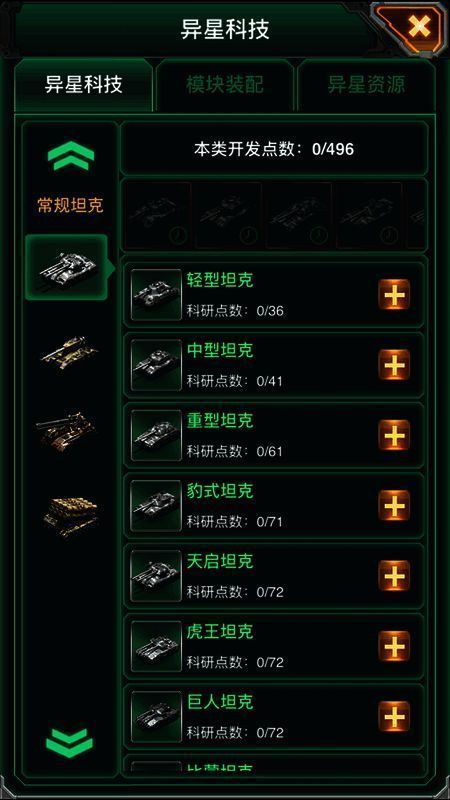Add research points to 虎王坦克
450x800 pixels.
coord(394,646)
